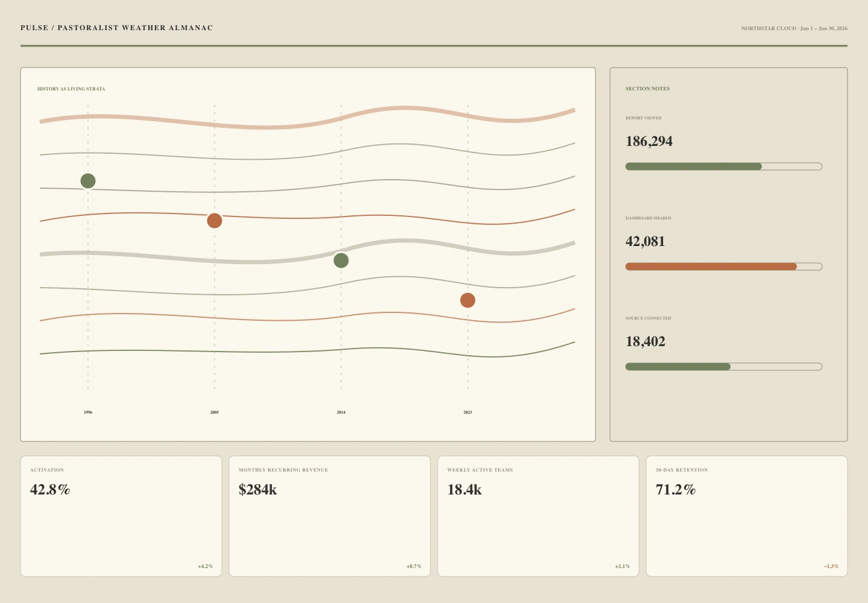Open the 30-Day Retention card
The image size is (868, 603).
tap(747, 516)
